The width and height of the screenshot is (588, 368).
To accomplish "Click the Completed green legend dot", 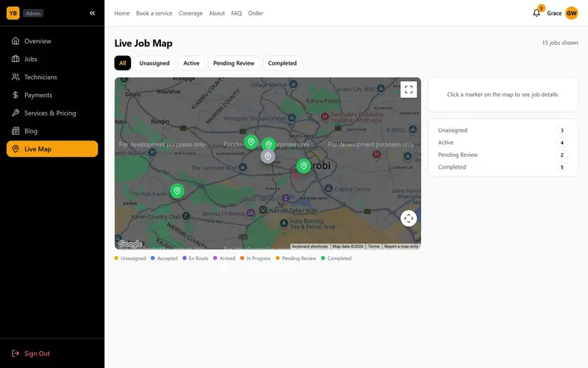I will click(x=323, y=258).
